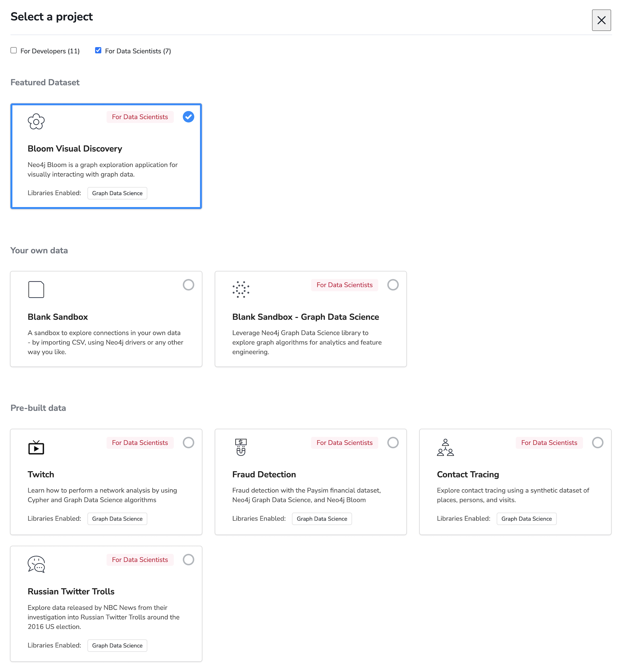
Task: Select the Fraud Detection radio button
Action: pos(393,443)
